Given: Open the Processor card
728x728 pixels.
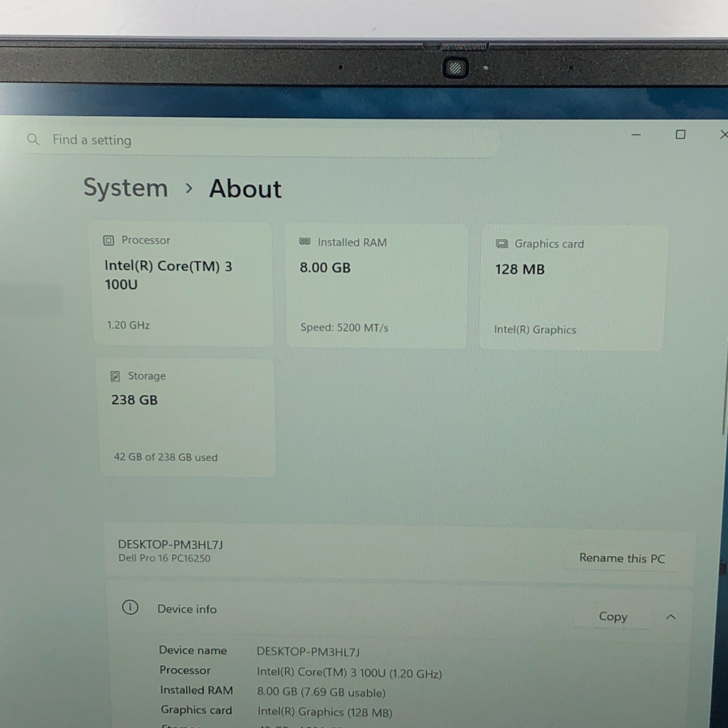Looking at the screenshot, I should coord(182,284).
